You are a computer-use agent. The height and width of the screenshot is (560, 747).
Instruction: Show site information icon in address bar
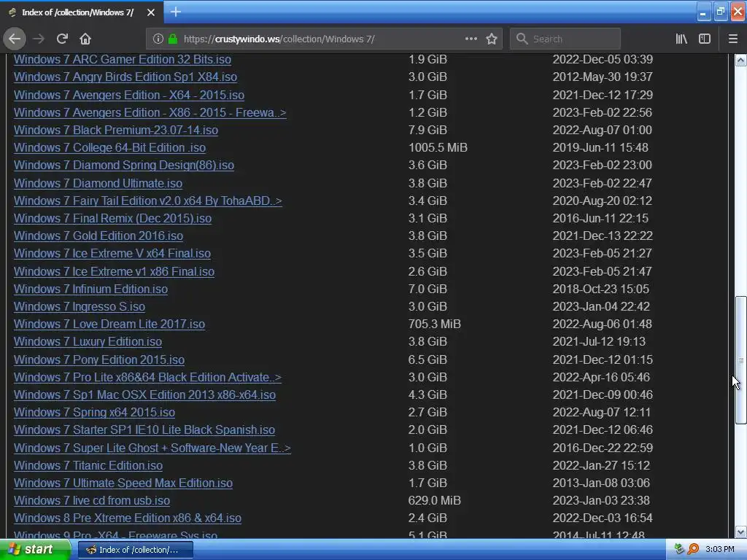pyautogui.click(x=158, y=39)
